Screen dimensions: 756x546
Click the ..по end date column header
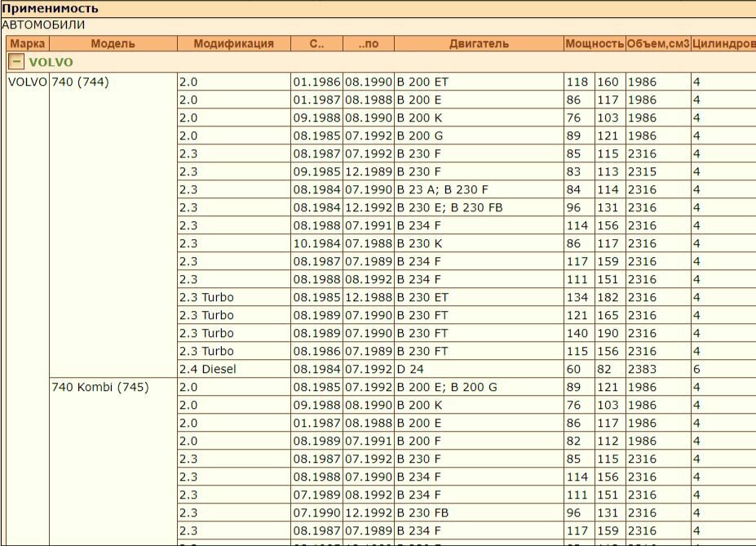[x=369, y=43]
